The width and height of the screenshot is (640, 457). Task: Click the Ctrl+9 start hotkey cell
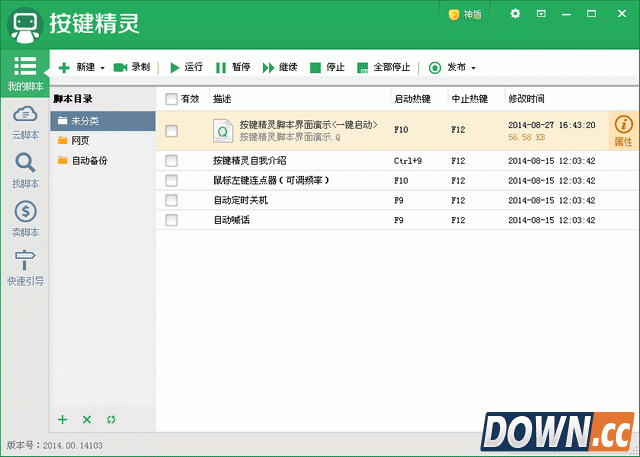pyautogui.click(x=408, y=161)
